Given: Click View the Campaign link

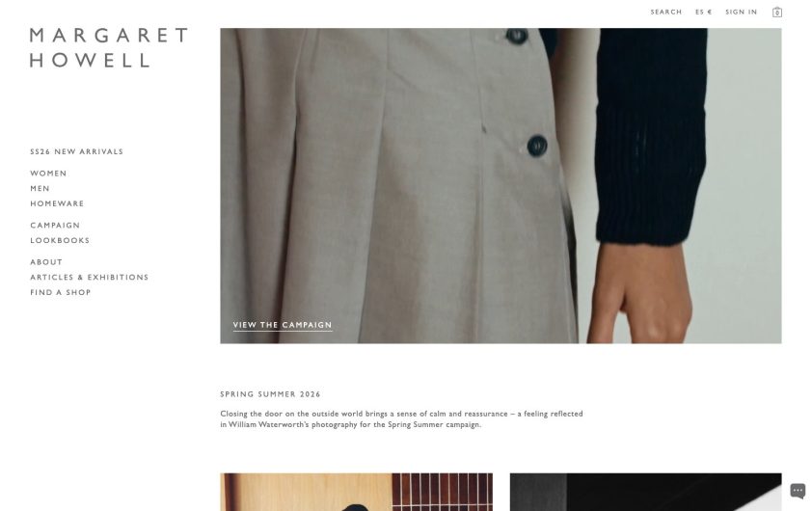Looking at the screenshot, I should point(283,325).
